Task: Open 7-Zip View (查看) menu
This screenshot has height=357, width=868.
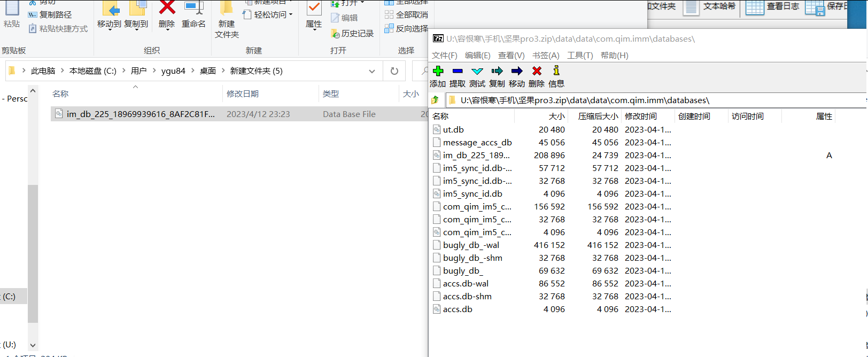Action: pyautogui.click(x=511, y=56)
